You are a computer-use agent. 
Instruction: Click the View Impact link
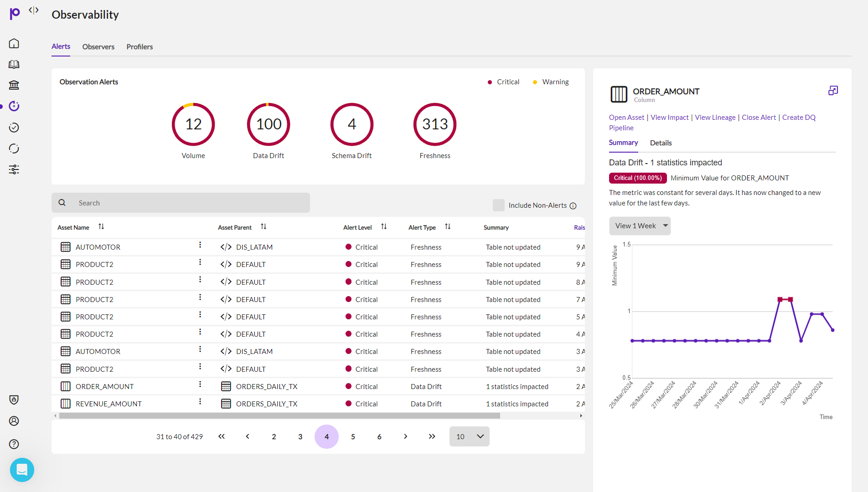[670, 118]
